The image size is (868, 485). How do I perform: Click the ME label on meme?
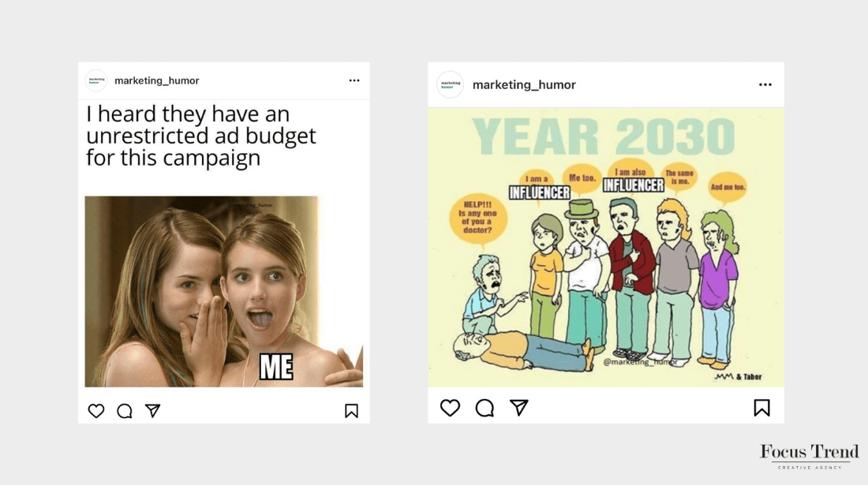(276, 367)
